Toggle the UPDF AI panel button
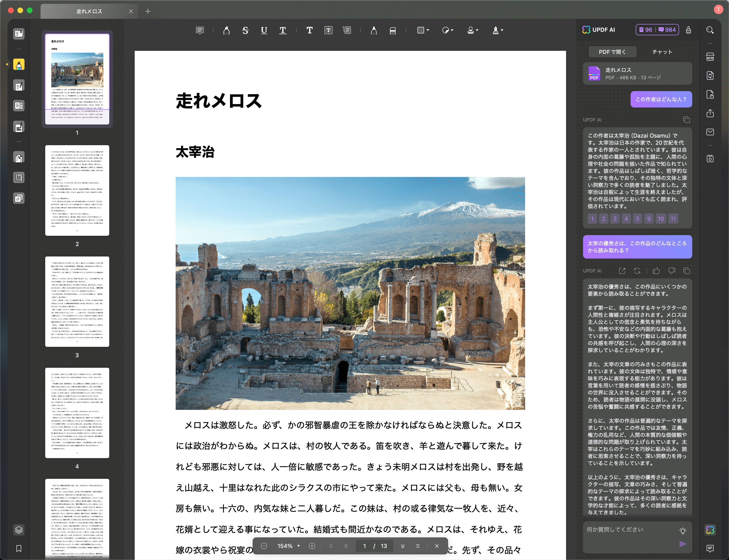 710,530
